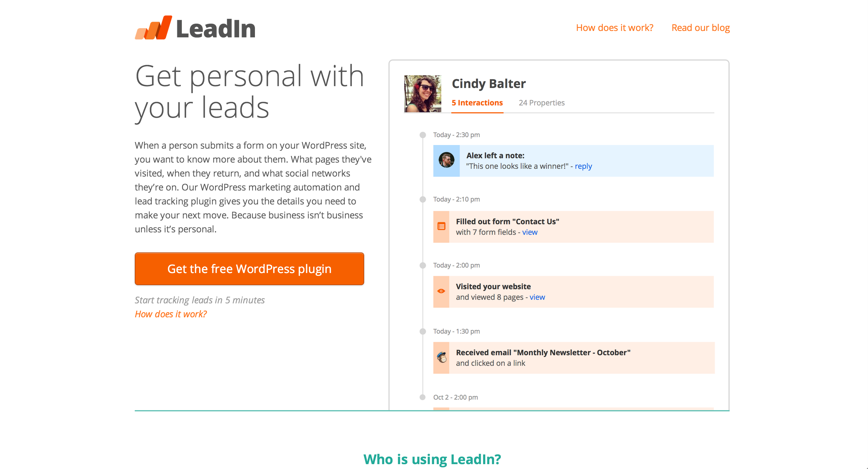
Task: Click view link for Contact Us form
Action: tap(530, 232)
